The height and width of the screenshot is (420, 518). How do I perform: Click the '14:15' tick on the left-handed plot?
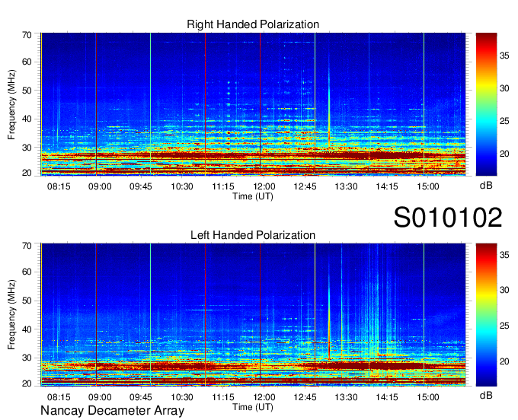coord(387,397)
